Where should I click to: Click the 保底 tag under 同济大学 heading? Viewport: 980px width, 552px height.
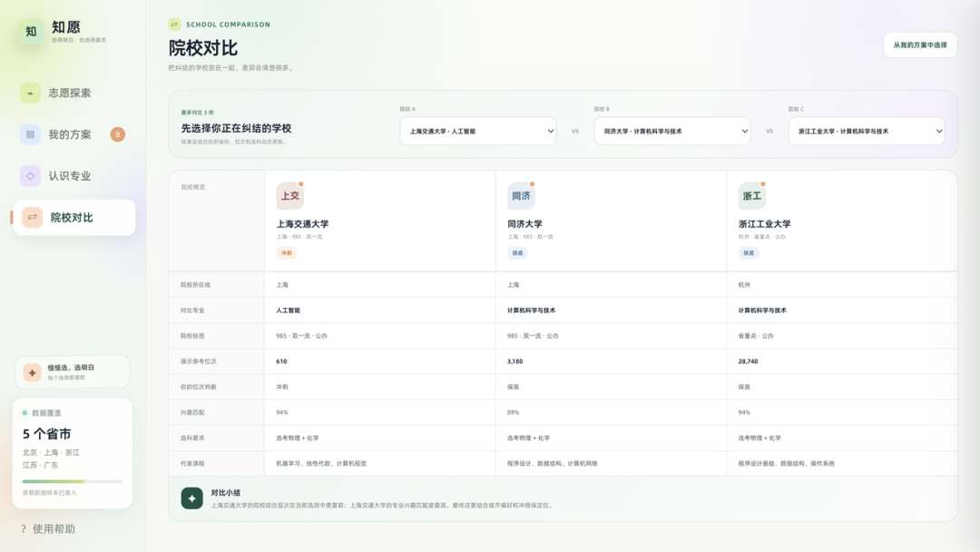click(x=517, y=253)
